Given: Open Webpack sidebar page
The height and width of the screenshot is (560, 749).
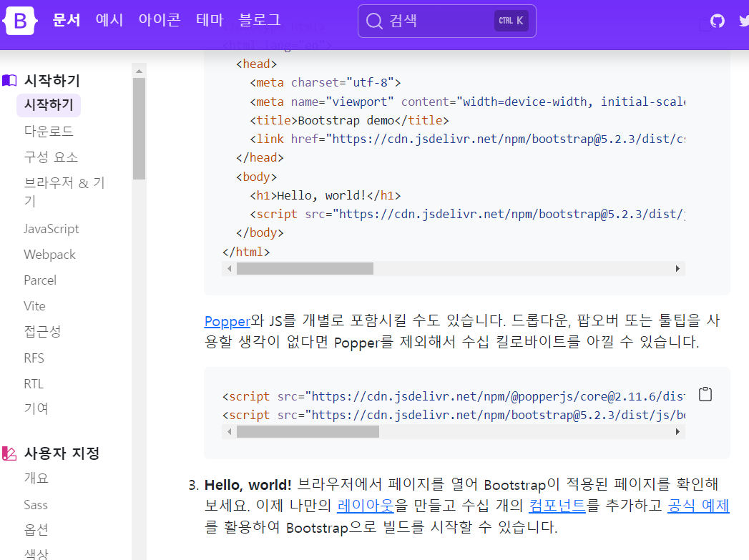Looking at the screenshot, I should pyautogui.click(x=49, y=255).
